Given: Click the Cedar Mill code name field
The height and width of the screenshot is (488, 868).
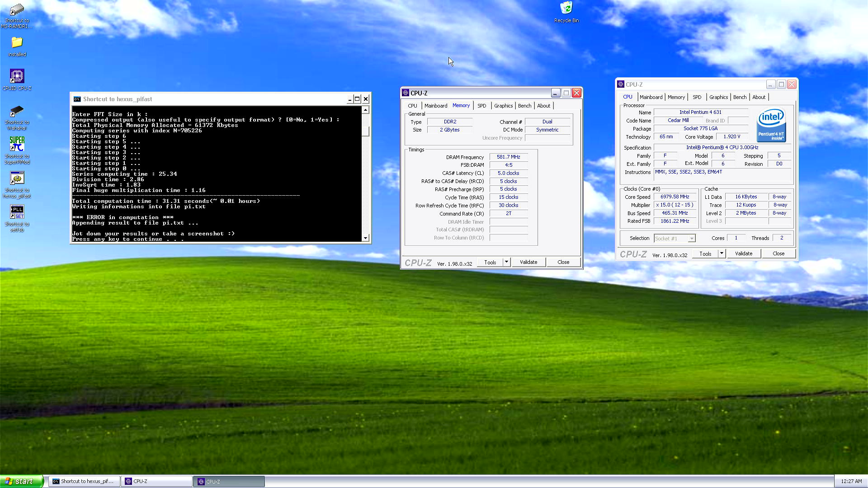Looking at the screenshot, I should (x=678, y=120).
